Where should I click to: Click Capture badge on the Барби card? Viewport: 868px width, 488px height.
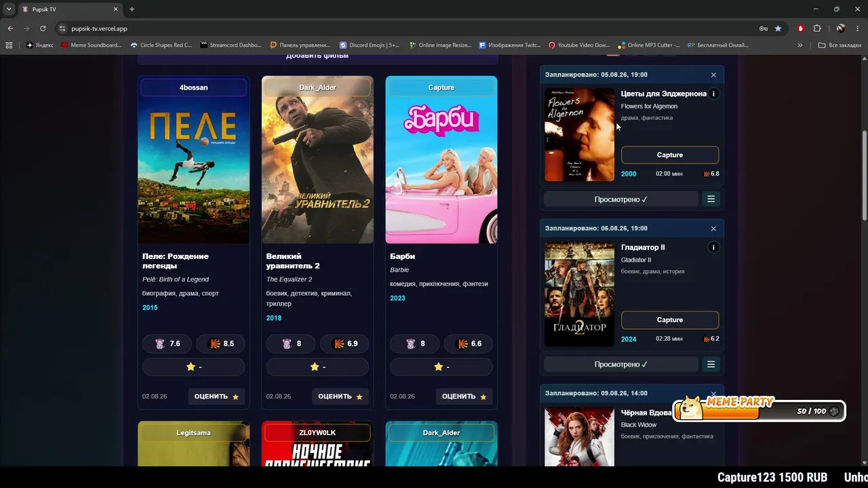[441, 87]
